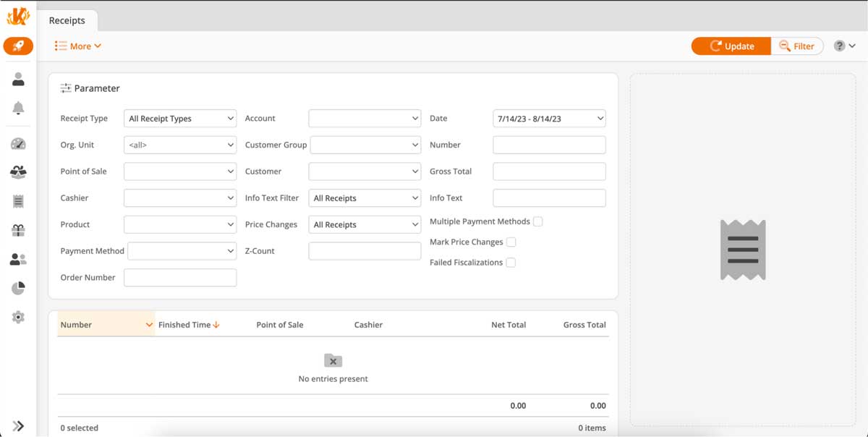
Task: Click the Filter button
Action: coord(797,46)
